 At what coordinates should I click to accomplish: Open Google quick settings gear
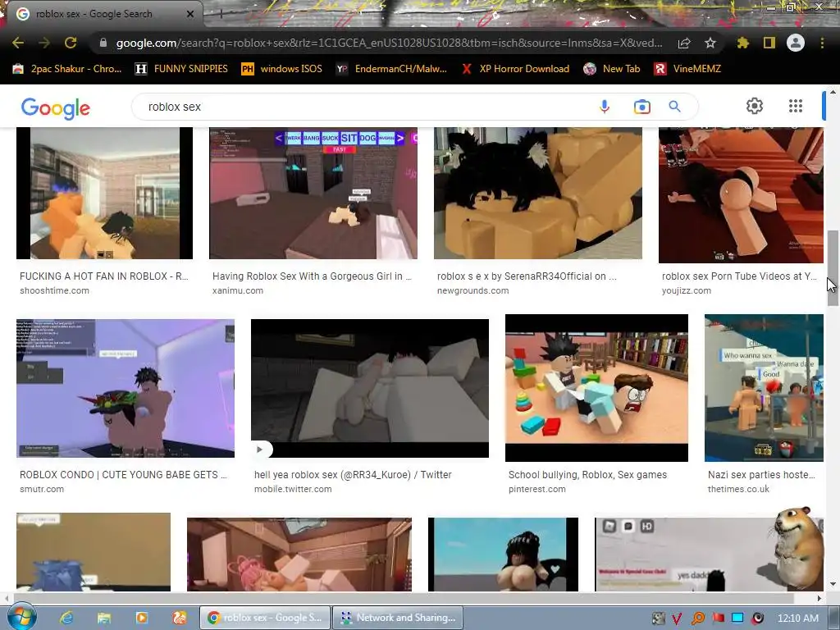pyautogui.click(x=755, y=106)
